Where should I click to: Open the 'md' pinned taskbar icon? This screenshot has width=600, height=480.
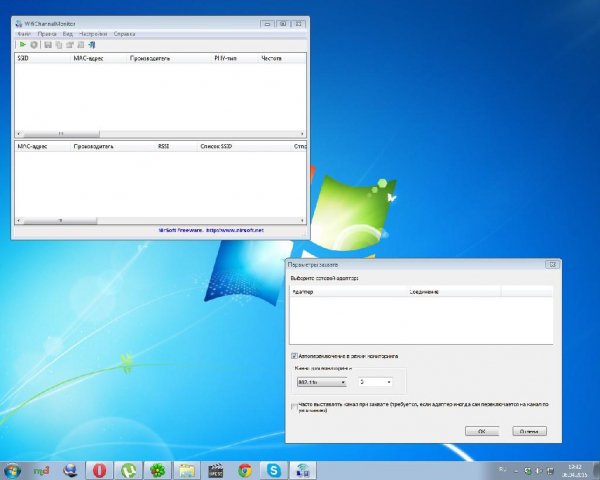[x=41, y=470]
